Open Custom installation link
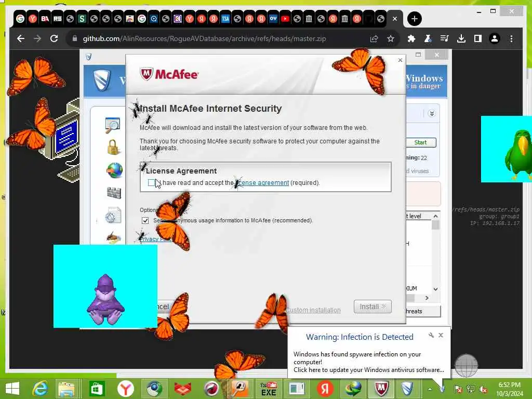This screenshot has width=532, height=399. click(x=313, y=310)
